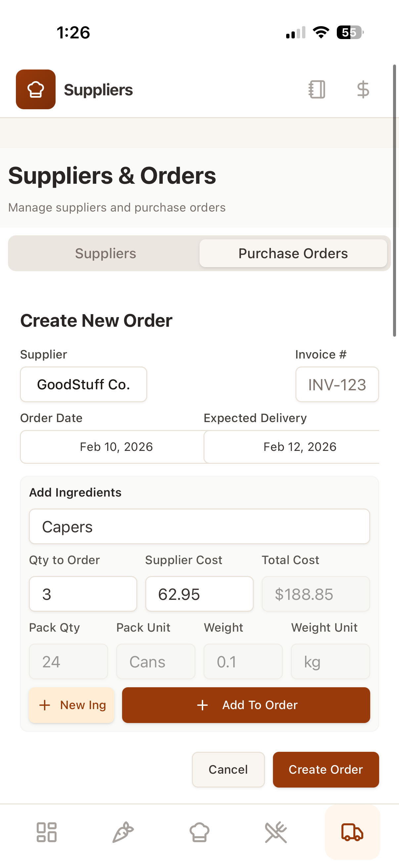The image size is (399, 868).
Task: Select the Purchase Orders tab
Action: coord(293,253)
